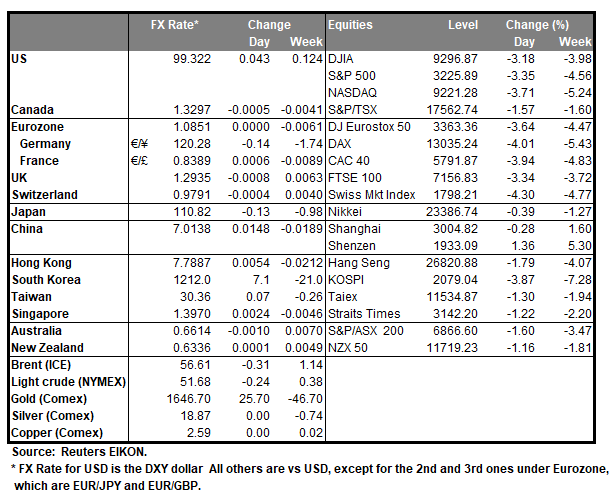The image size is (615, 495).
Task: Click the Equities column header
Action: click(x=352, y=24)
